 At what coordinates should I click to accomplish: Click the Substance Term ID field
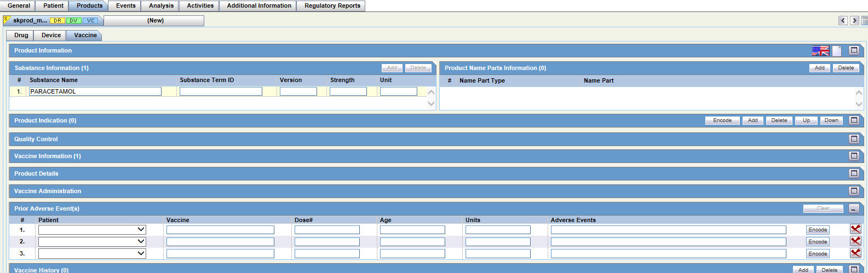pos(221,91)
